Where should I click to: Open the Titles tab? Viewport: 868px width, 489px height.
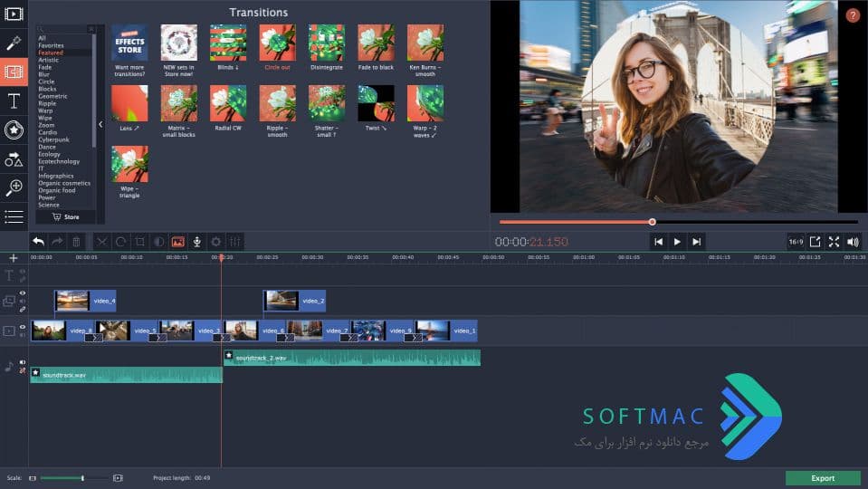(x=14, y=101)
